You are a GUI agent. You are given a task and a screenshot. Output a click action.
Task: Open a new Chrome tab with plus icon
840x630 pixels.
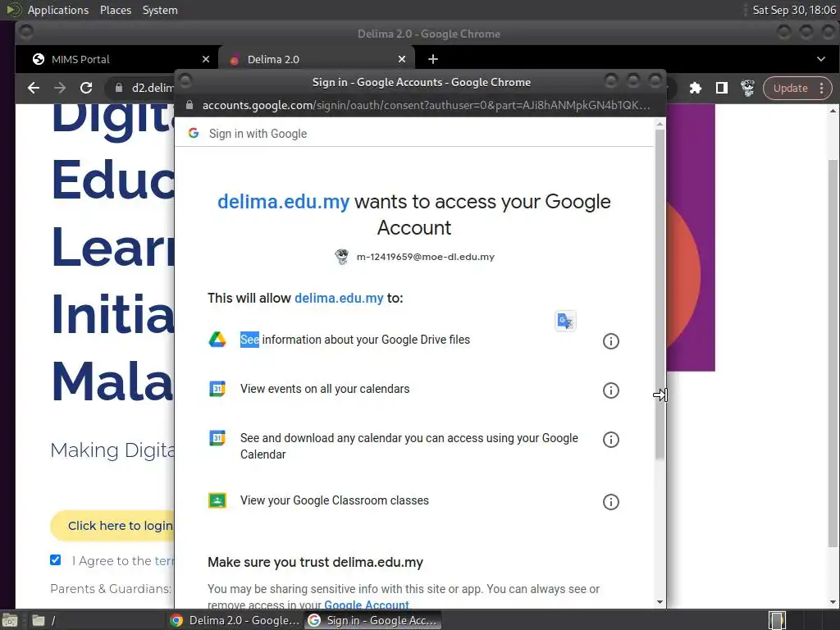tap(433, 59)
